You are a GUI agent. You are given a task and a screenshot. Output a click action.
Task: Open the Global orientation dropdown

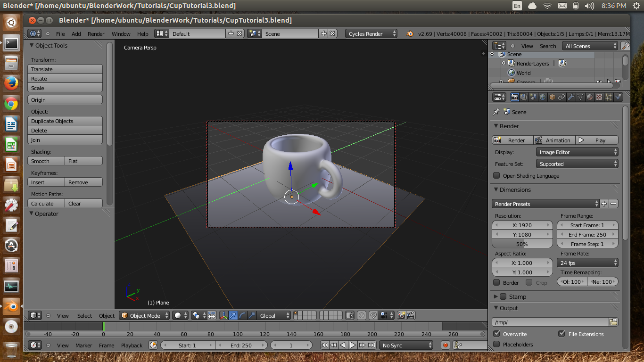click(x=274, y=315)
